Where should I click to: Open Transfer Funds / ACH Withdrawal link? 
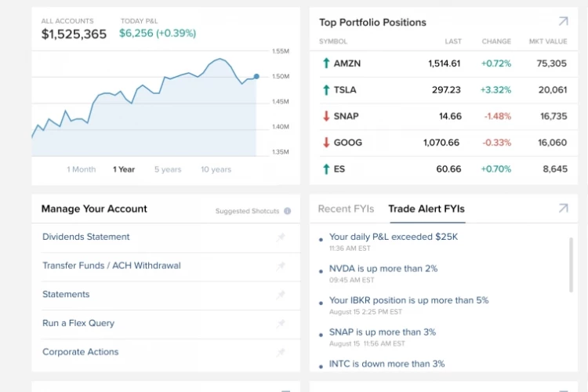click(x=111, y=266)
